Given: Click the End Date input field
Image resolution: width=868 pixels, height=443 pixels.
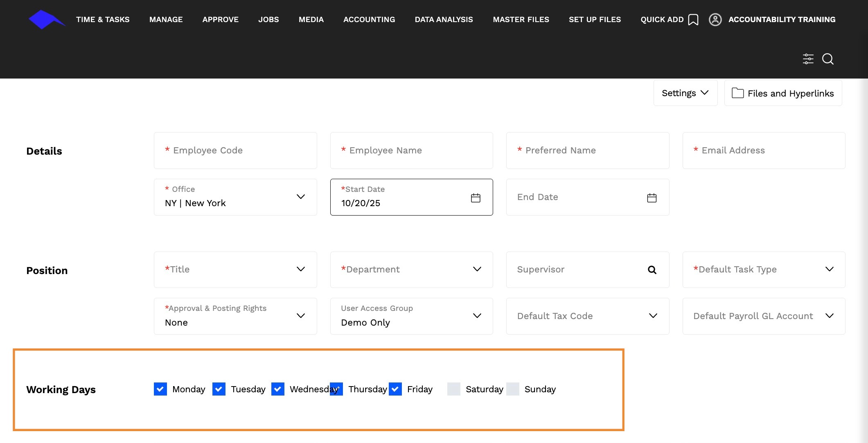Looking at the screenshot, I should tap(588, 197).
